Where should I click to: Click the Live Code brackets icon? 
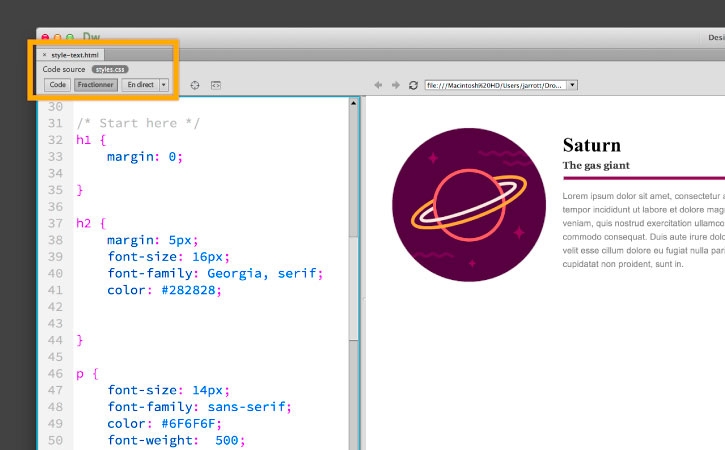coord(215,85)
